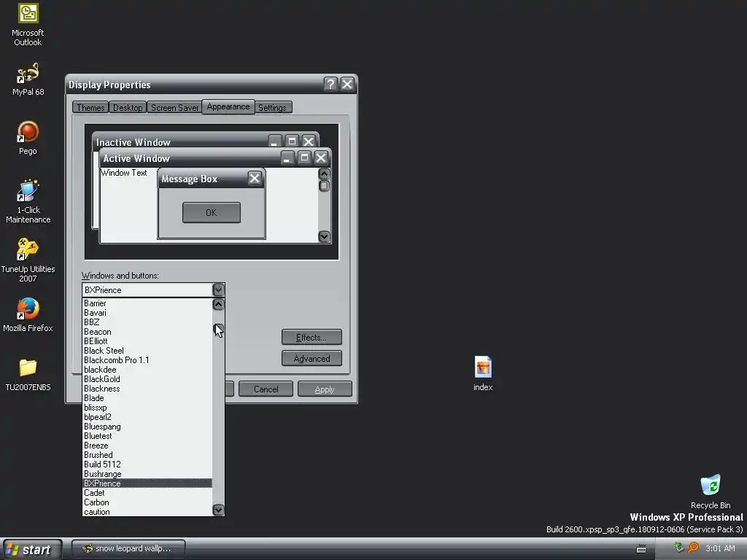The image size is (747, 560).
Task: Select the 1-Click Maintenance desktop icon
Action: [x=28, y=201]
